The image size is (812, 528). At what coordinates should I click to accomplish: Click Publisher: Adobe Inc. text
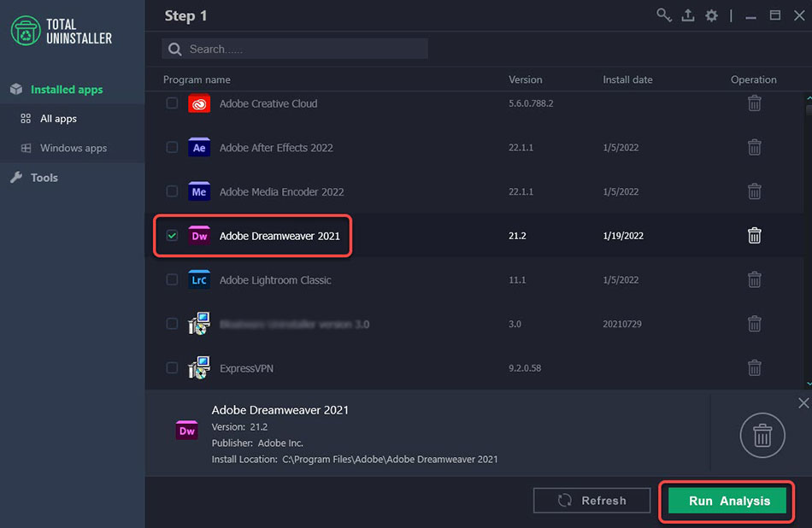pos(257,443)
